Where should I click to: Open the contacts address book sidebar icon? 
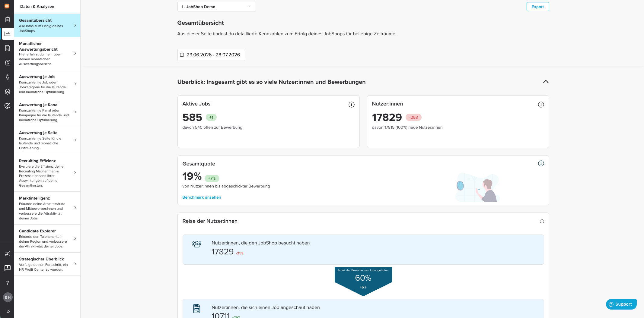point(8,63)
